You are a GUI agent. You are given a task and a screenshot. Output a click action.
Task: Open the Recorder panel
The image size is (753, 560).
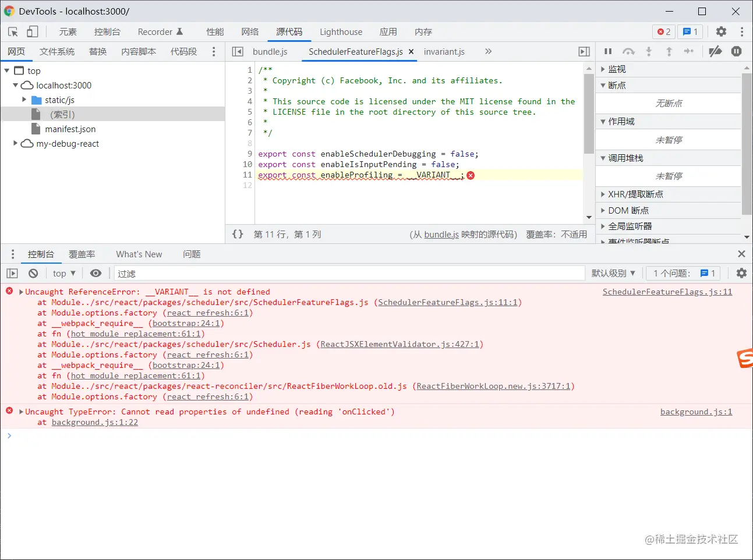point(160,32)
